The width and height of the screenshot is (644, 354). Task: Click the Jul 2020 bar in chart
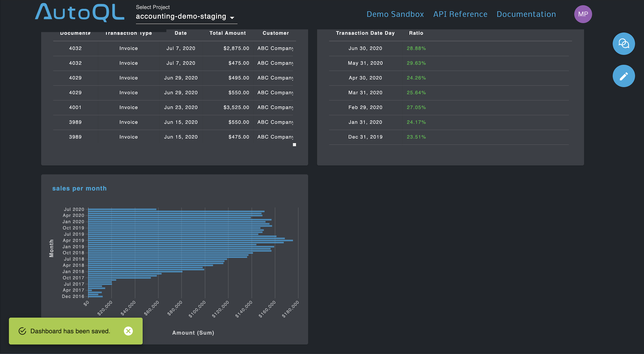(122, 209)
